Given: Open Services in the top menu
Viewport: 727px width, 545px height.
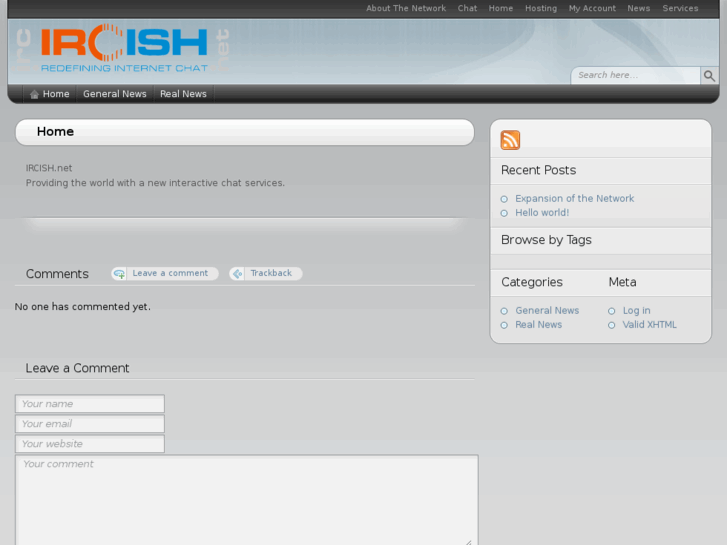Looking at the screenshot, I should pos(680,8).
